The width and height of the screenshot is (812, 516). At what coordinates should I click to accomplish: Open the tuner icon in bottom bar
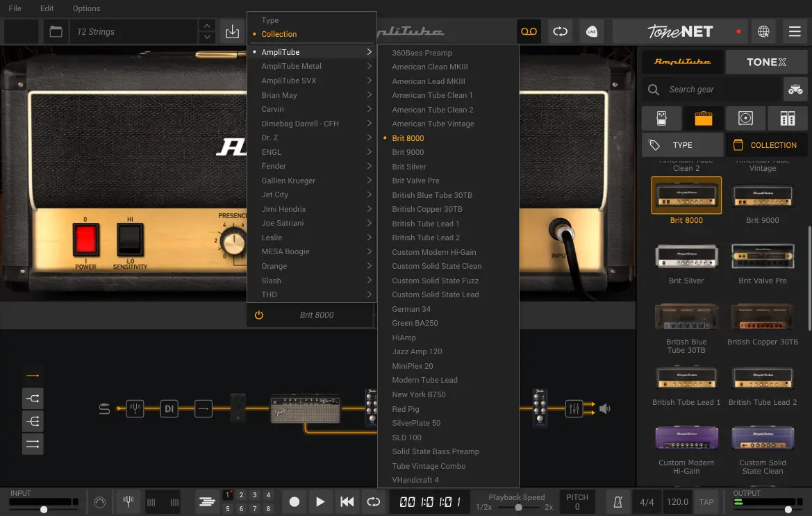pyautogui.click(x=128, y=501)
